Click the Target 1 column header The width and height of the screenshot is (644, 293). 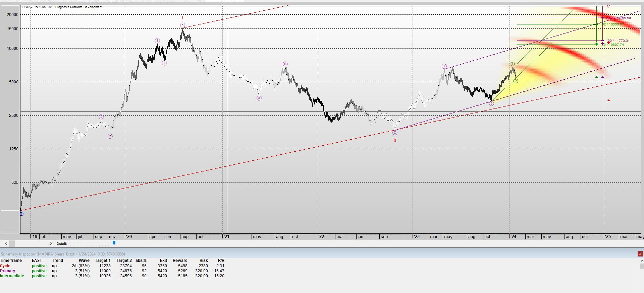click(103, 261)
